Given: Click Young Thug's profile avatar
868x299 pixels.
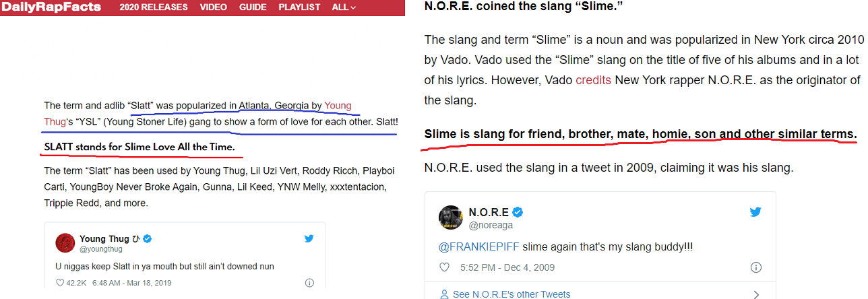Looking at the screenshot, I should [x=65, y=242].
